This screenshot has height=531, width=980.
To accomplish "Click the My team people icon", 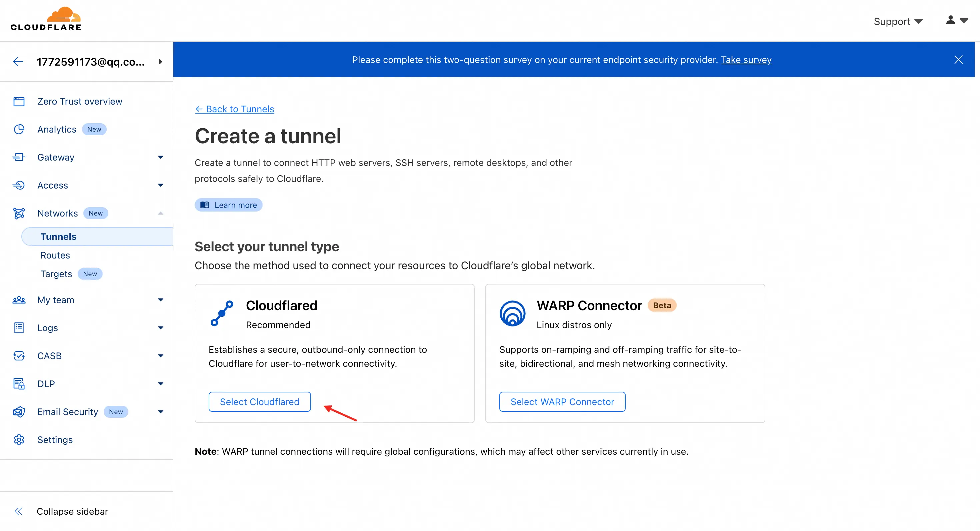I will (x=19, y=300).
